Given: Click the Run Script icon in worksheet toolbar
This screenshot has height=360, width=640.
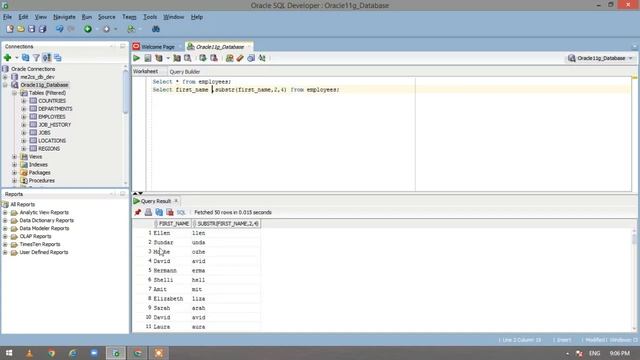Looking at the screenshot, I should [148, 58].
